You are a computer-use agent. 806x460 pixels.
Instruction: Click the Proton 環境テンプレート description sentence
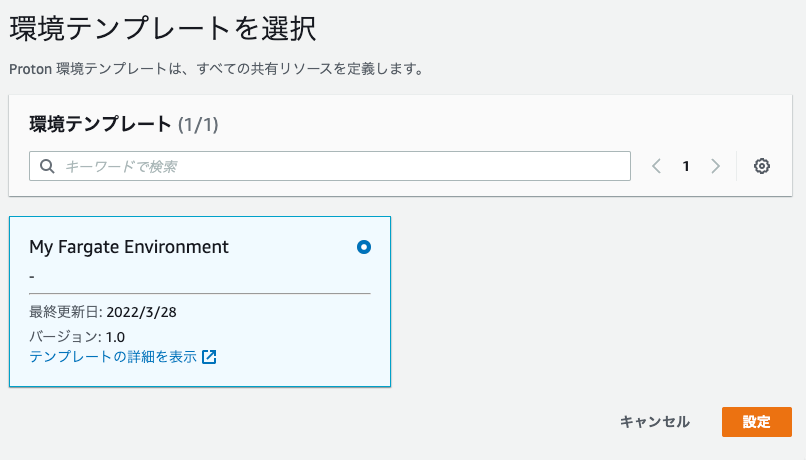tap(216, 69)
